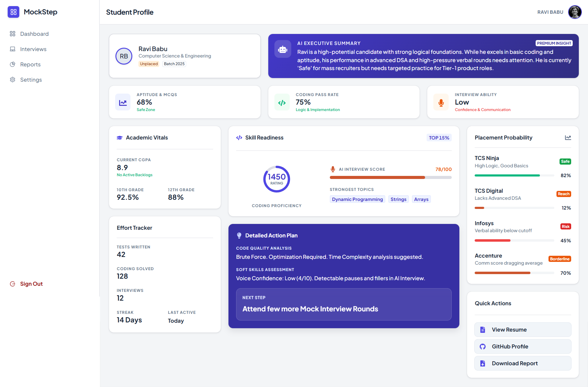Click the Interview Ability microphone icon
The width and height of the screenshot is (588, 387).
[x=441, y=102]
